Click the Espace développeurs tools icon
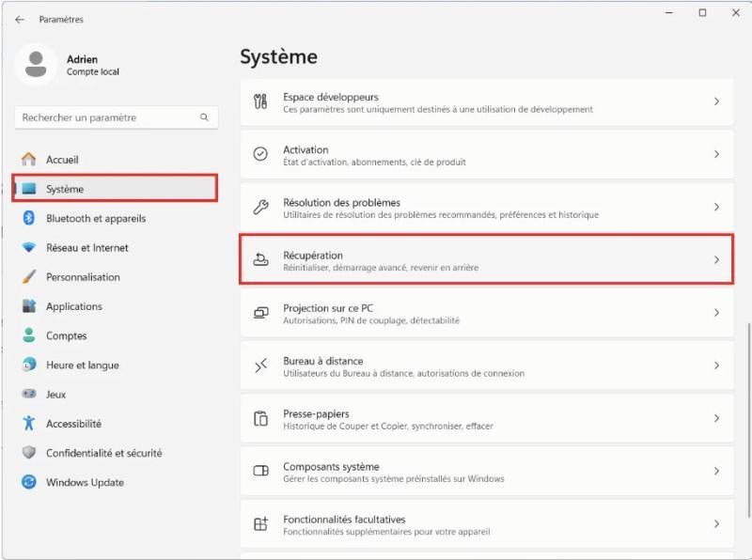 [x=260, y=101]
